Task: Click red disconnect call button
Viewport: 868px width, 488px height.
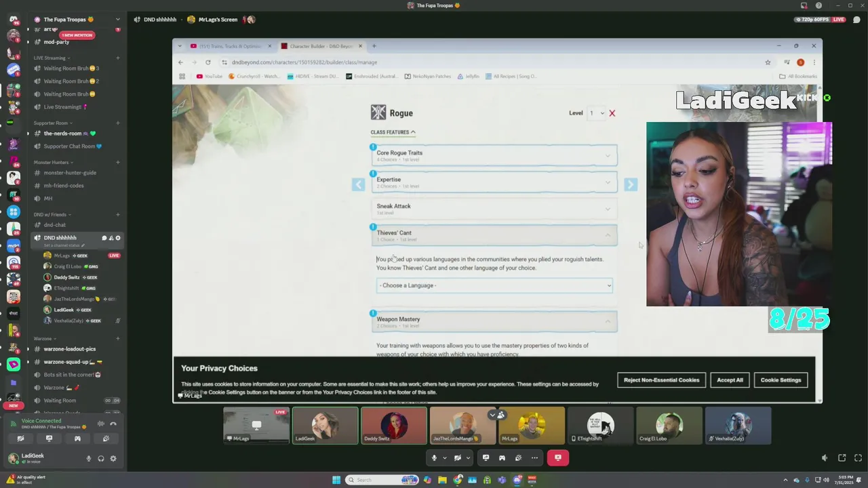Action: [558, 457]
